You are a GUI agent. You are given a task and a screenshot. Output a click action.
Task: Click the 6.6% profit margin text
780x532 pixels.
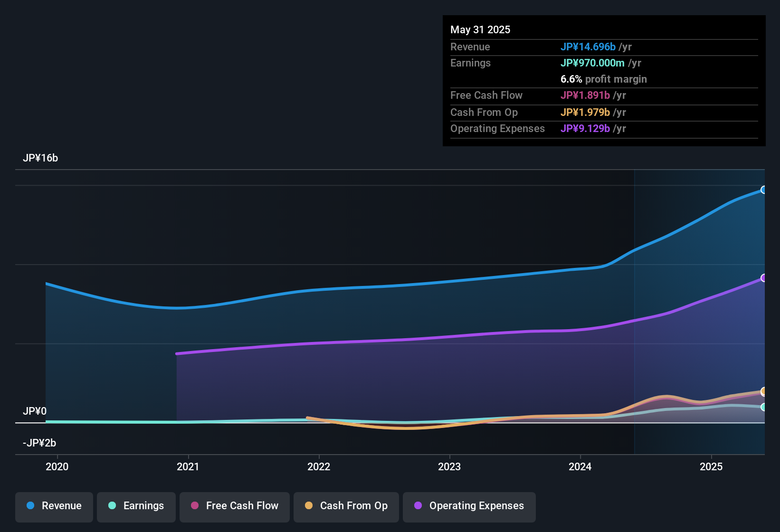[x=604, y=79]
